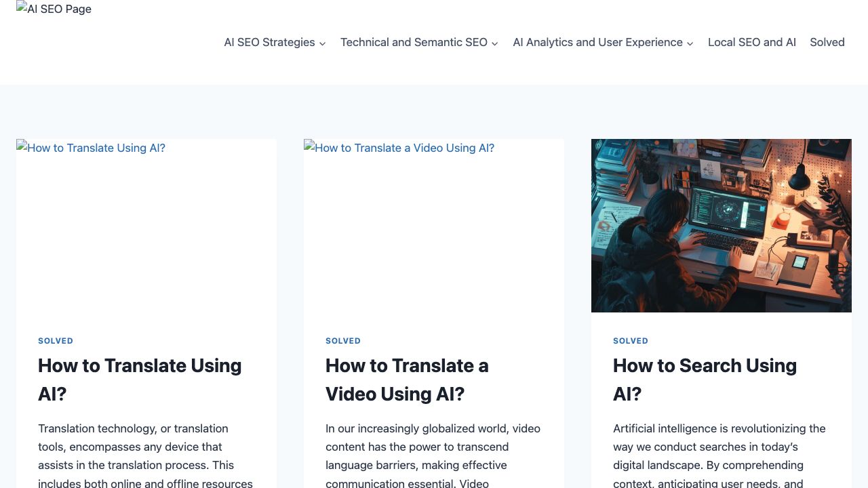Click the excerpt starting with Translation technology
Screen dimensions: 868x488
(145, 455)
